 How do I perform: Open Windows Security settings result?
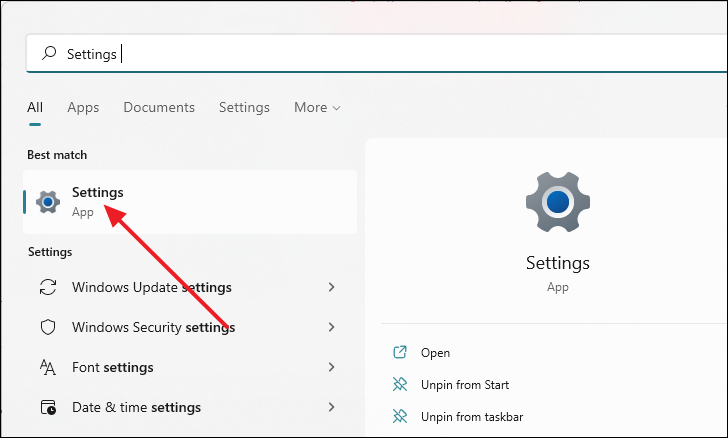188,327
